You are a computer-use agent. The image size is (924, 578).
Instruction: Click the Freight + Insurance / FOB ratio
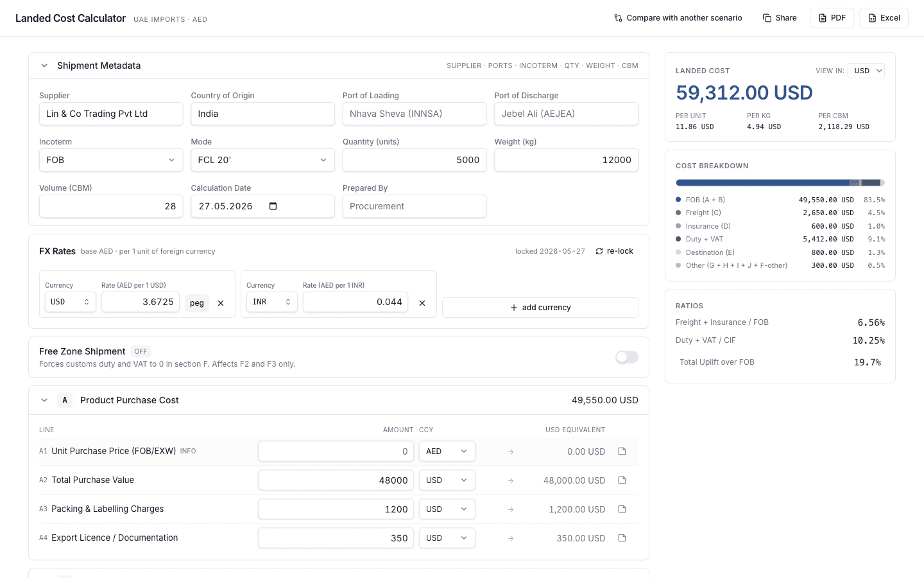[780, 322]
